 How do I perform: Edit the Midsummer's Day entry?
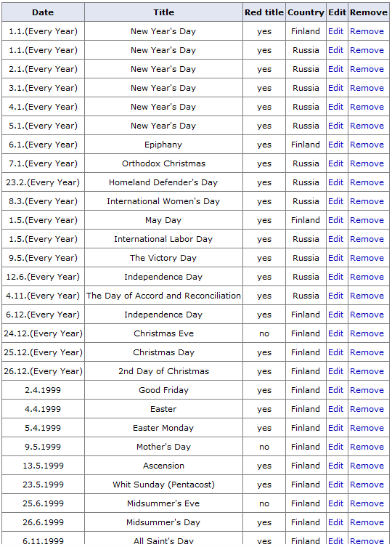[335, 522]
